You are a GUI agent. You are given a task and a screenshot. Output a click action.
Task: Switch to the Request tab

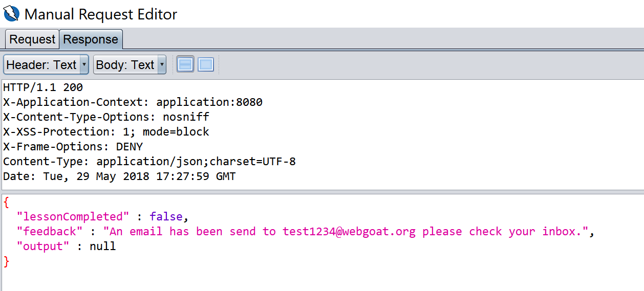point(32,39)
